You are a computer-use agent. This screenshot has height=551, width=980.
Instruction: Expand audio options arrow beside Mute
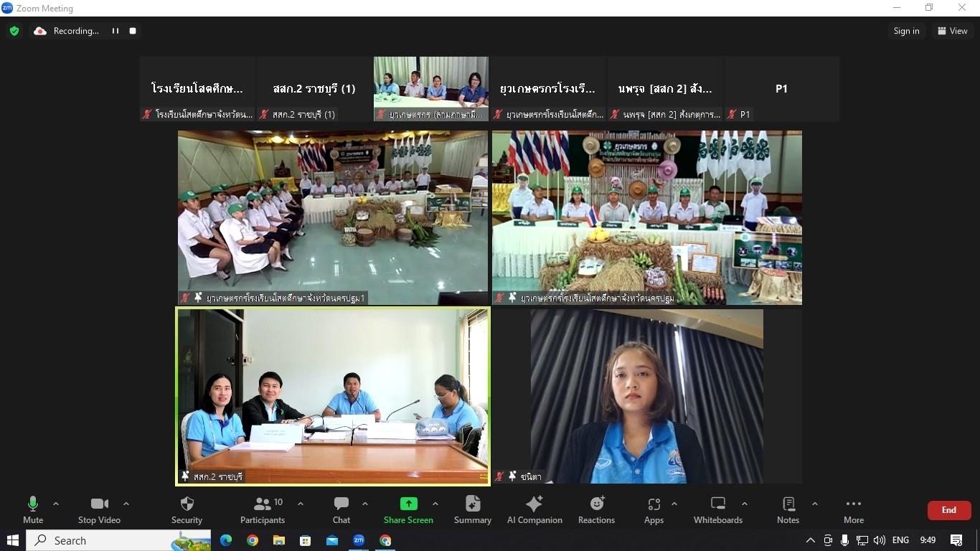tap(56, 504)
